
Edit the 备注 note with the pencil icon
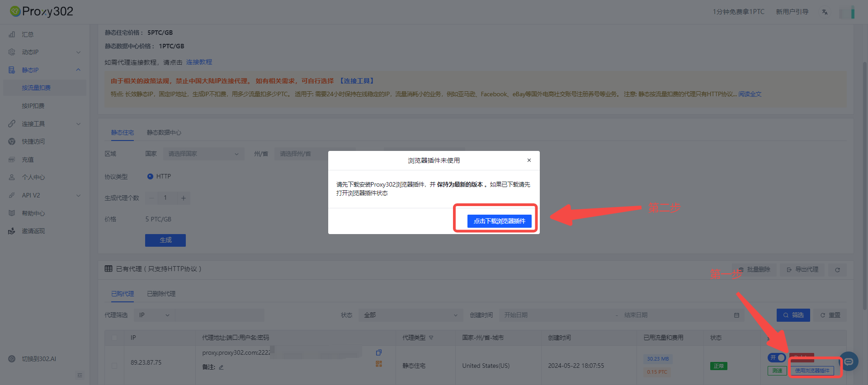(x=221, y=367)
